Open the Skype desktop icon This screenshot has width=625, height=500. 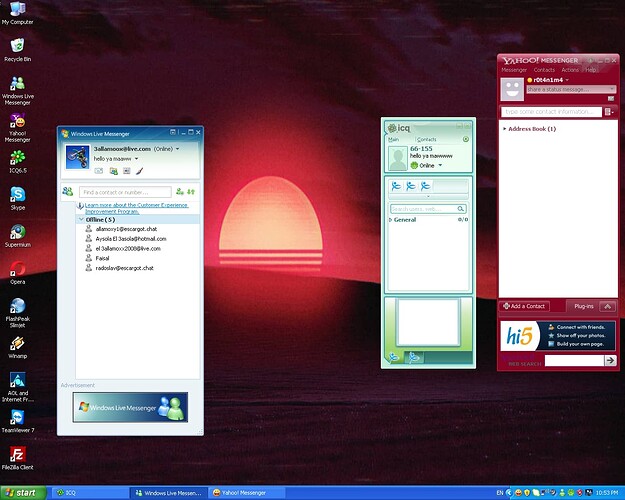pyautogui.click(x=18, y=198)
